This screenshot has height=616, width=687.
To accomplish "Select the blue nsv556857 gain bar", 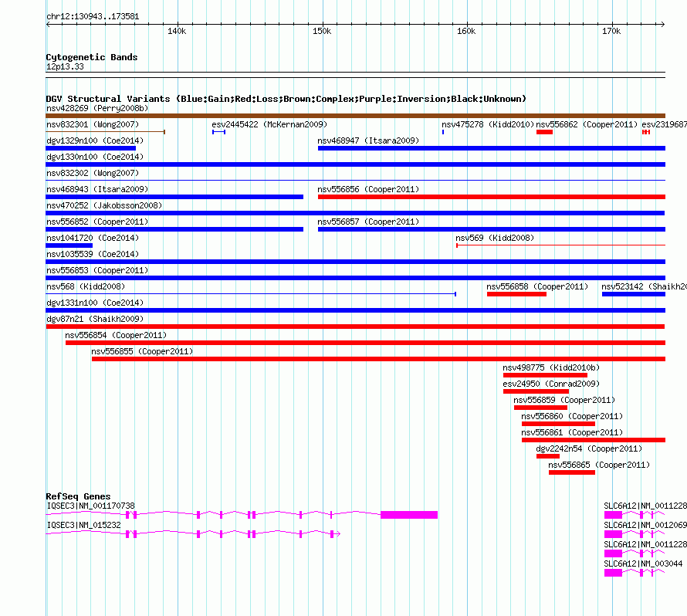I will pos(492,229).
